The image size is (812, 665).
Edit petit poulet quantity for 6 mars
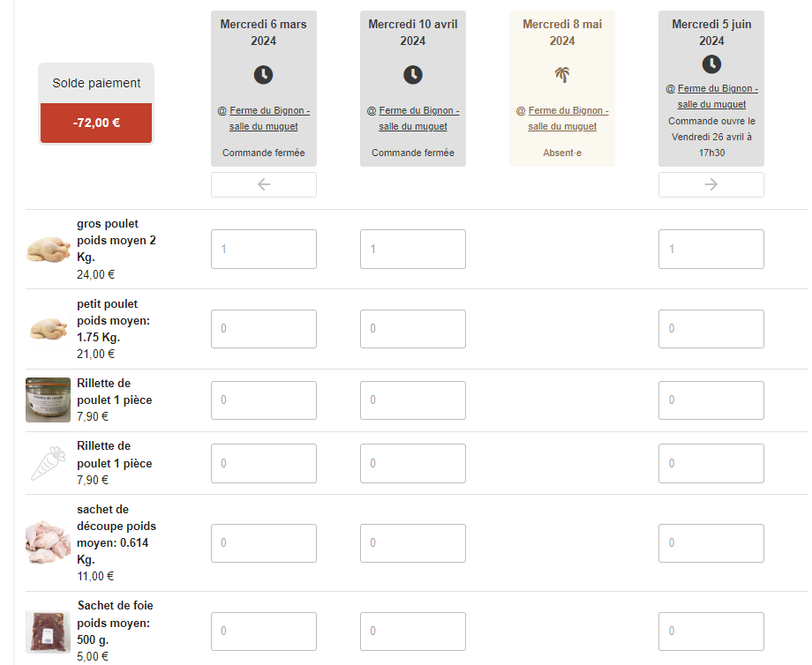coord(263,328)
